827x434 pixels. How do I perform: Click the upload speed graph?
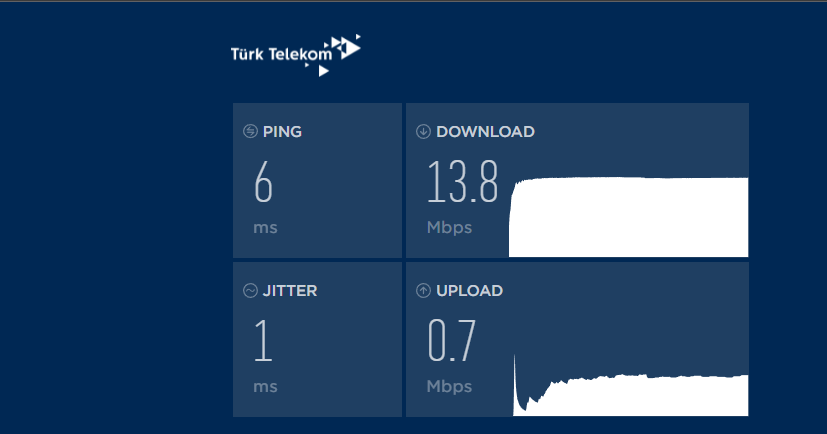click(631, 385)
